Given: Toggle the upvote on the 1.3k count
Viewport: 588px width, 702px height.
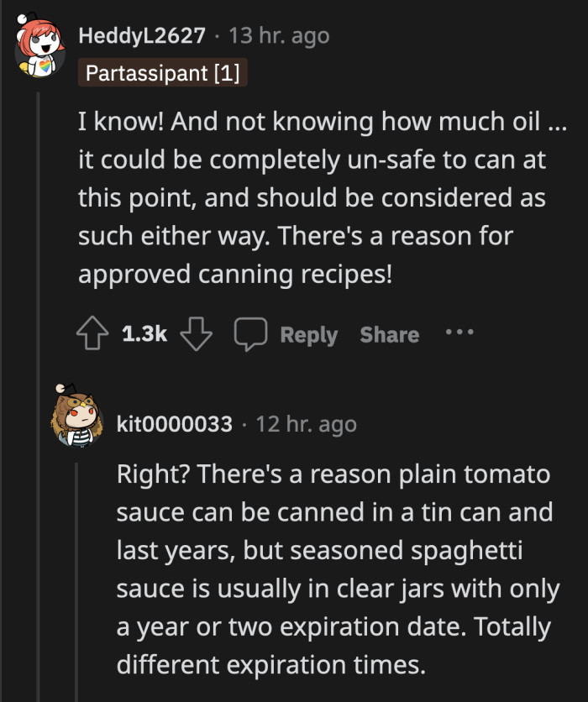Looking at the screenshot, I should pyautogui.click(x=92, y=333).
